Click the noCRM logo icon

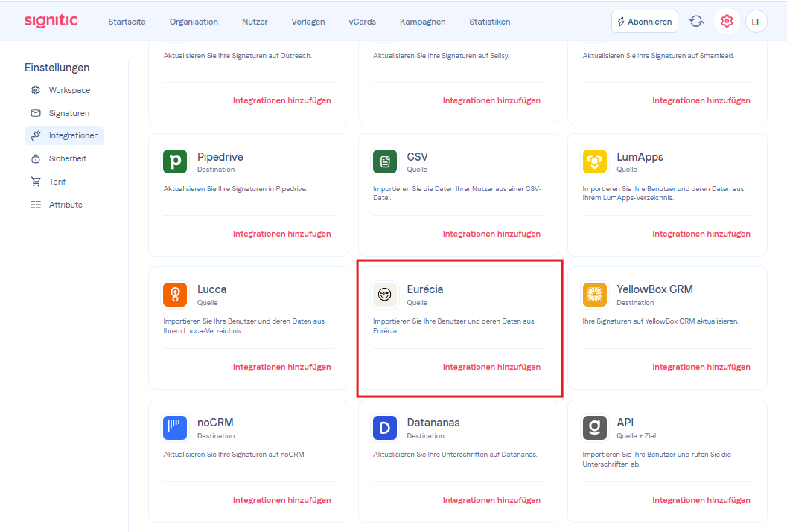click(x=175, y=428)
